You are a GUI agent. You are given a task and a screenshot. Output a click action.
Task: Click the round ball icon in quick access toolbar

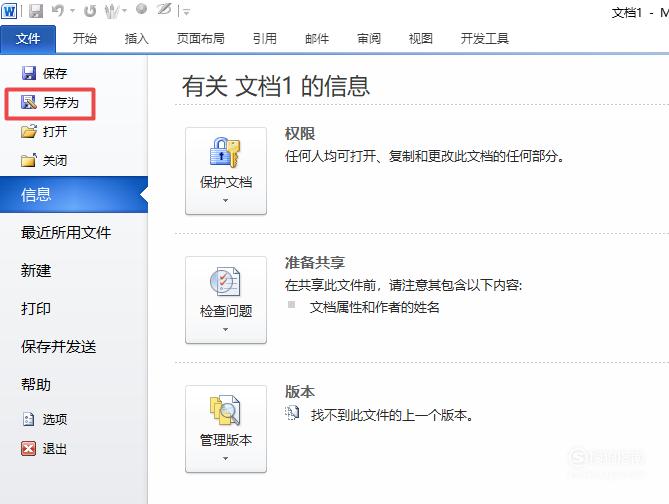142,9
